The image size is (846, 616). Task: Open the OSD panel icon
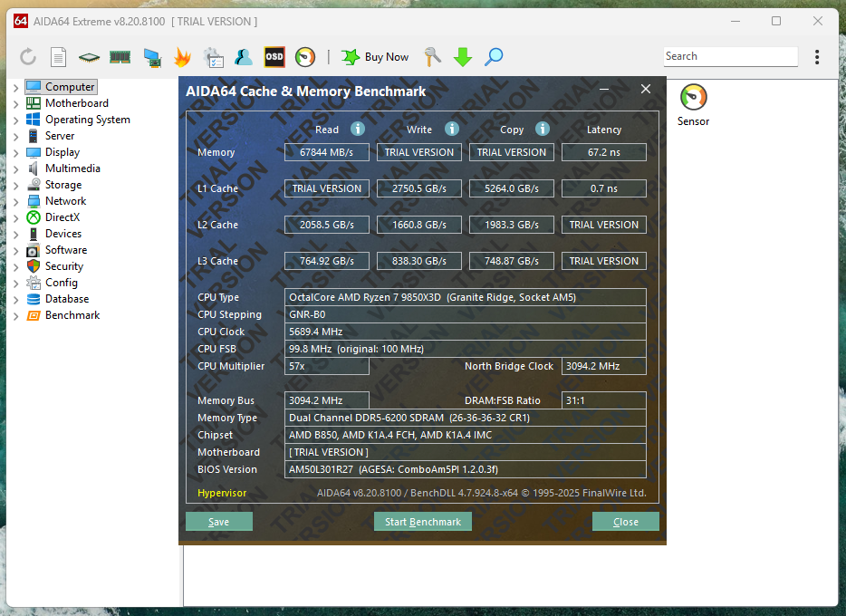point(274,57)
